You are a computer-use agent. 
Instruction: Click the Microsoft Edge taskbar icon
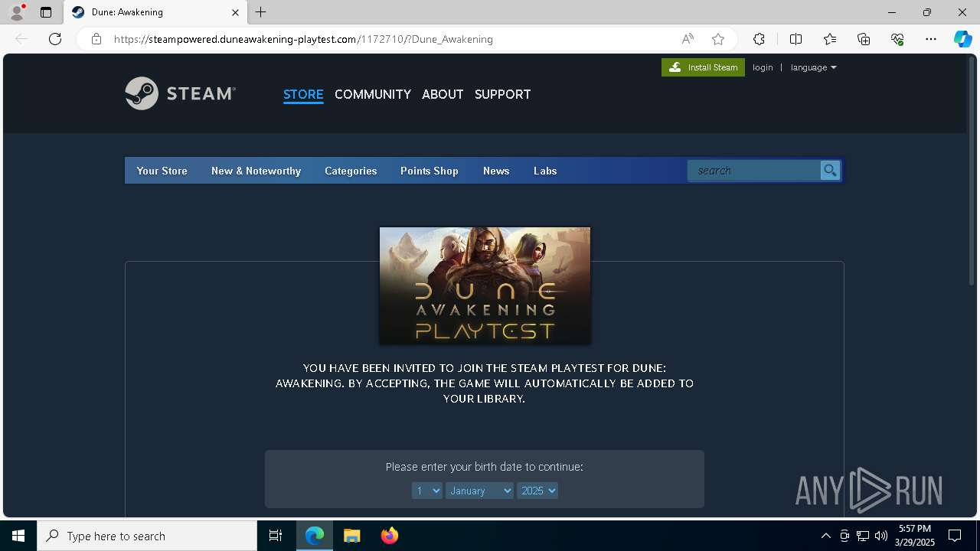pos(315,536)
